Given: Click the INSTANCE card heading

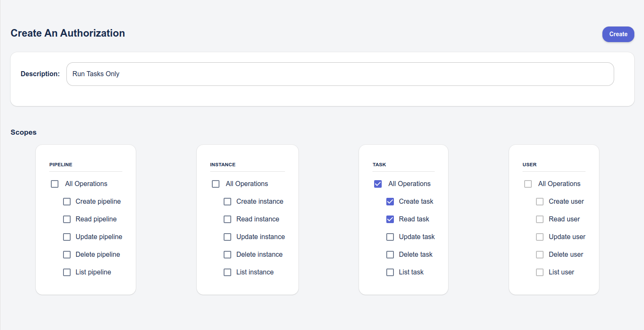Looking at the screenshot, I should pos(223,165).
